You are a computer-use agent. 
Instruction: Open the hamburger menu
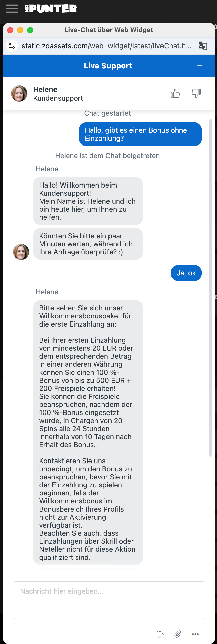[x=12, y=9]
